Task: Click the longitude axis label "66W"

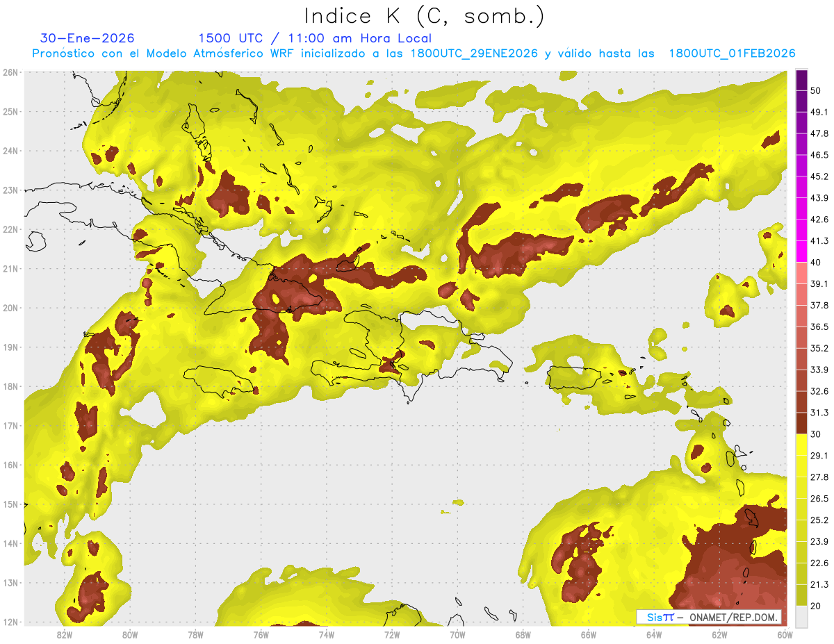Action: (589, 634)
